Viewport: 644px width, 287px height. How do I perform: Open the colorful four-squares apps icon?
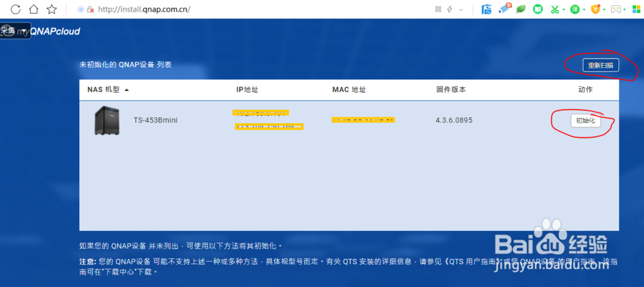tap(636, 9)
